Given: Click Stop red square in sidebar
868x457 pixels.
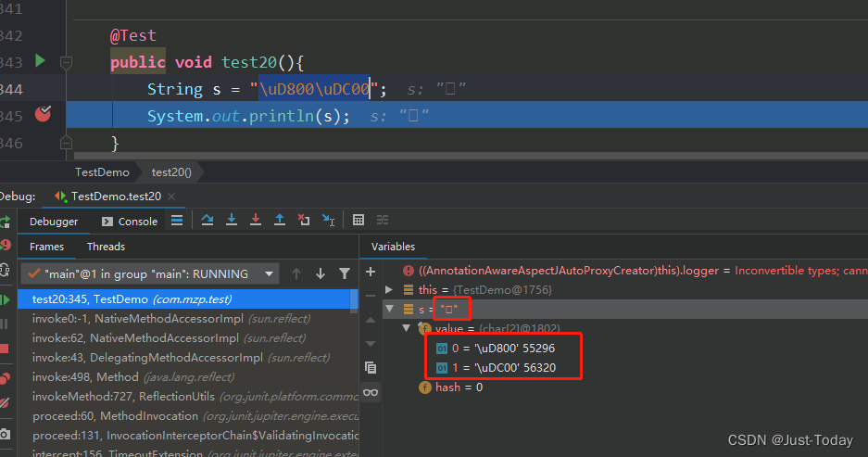Looking at the screenshot, I should 5,349.
